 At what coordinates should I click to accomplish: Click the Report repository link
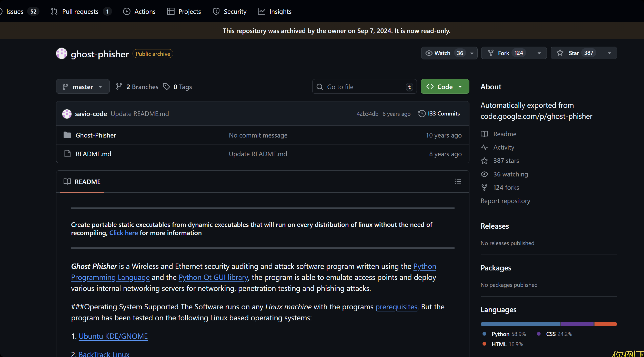tap(505, 201)
